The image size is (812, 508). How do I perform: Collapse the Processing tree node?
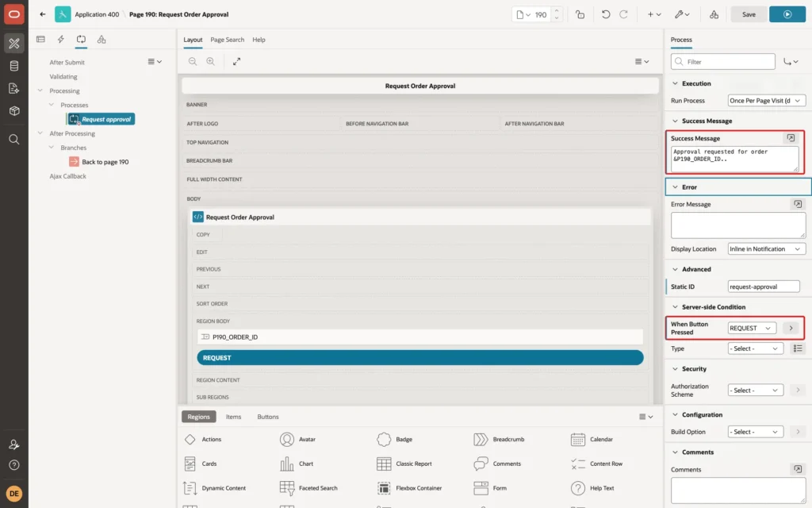tap(40, 90)
